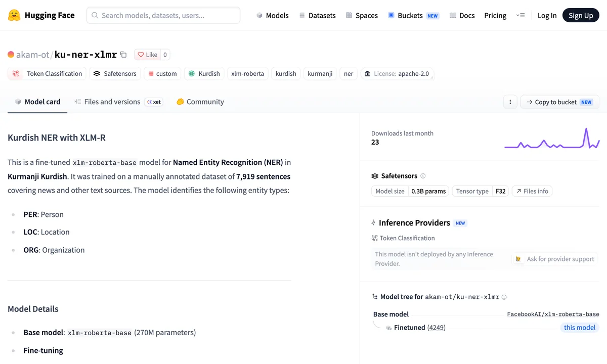
Task: Open Files info link
Action: [x=532, y=191]
